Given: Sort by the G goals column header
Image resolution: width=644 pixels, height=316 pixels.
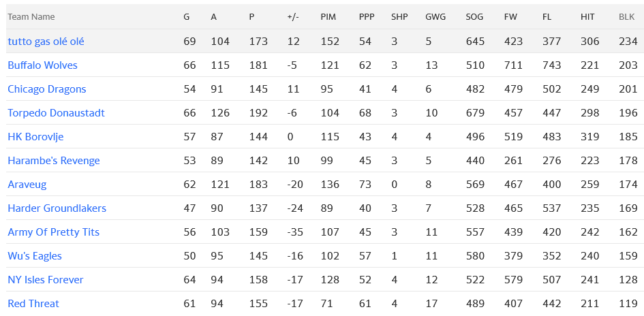Looking at the screenshot, I should (187, 16).
